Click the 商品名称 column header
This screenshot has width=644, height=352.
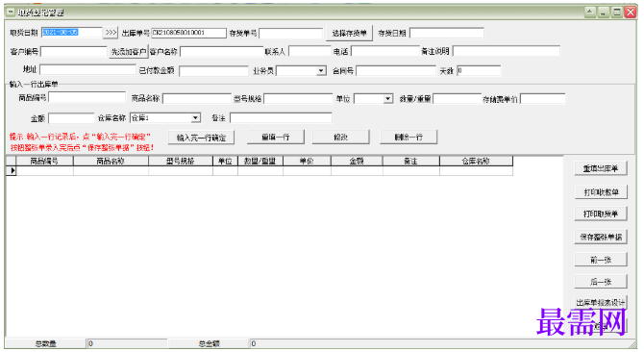click(x=111, y=161)
